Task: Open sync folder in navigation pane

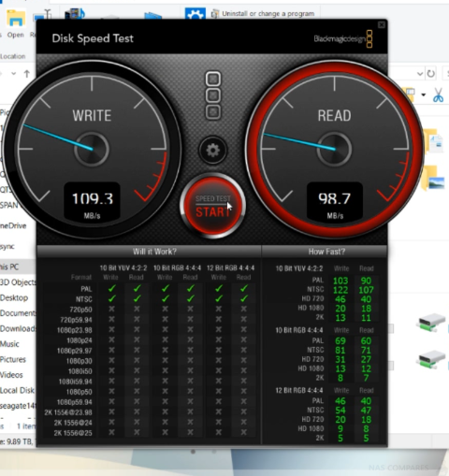Action: pos(7,247)
